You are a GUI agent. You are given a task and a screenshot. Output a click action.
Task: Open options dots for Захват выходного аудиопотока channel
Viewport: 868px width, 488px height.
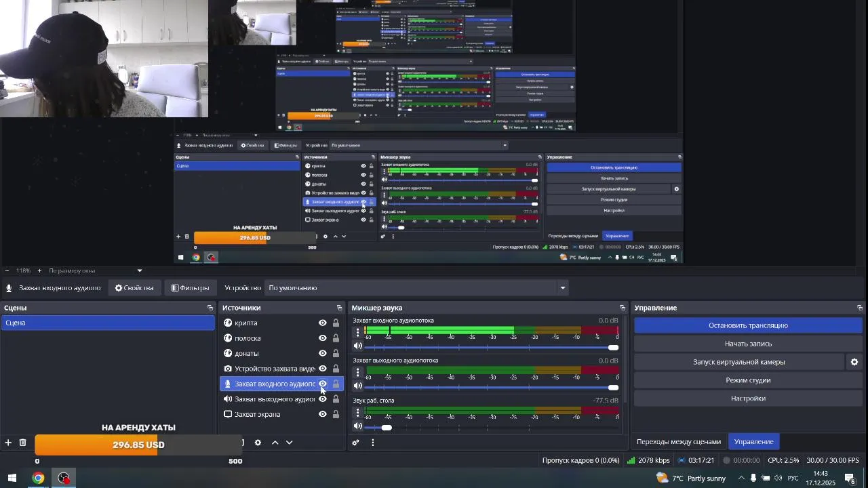tap(358, 372)
